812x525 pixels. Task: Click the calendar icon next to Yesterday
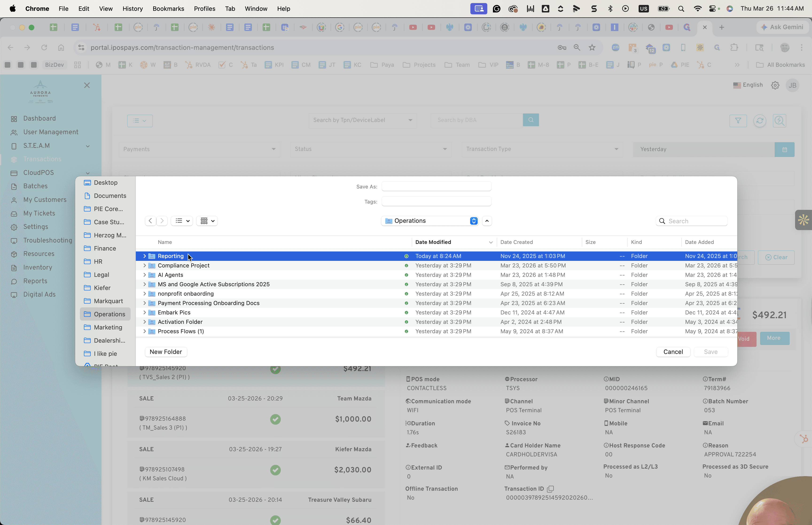pos(785,149)
